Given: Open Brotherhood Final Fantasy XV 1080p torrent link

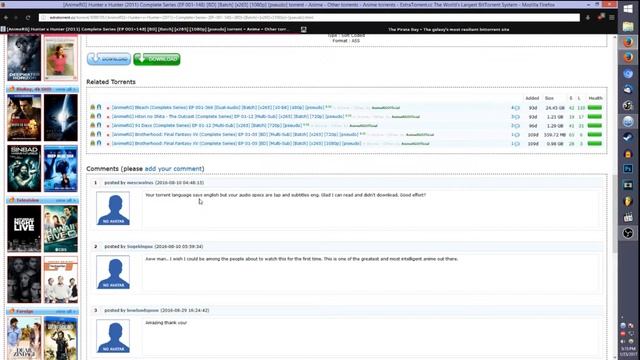Looking at the screenshot, I should [236, 144].
